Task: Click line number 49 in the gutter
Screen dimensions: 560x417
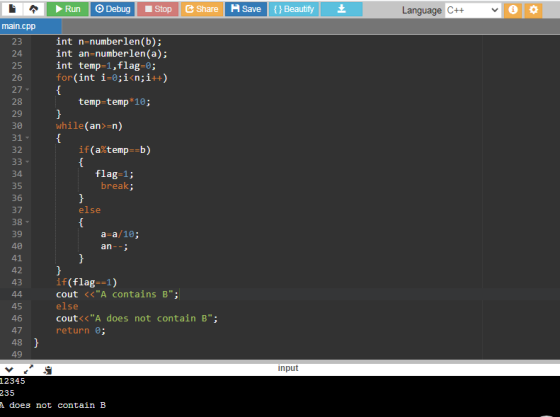Action: pos(17,355)
